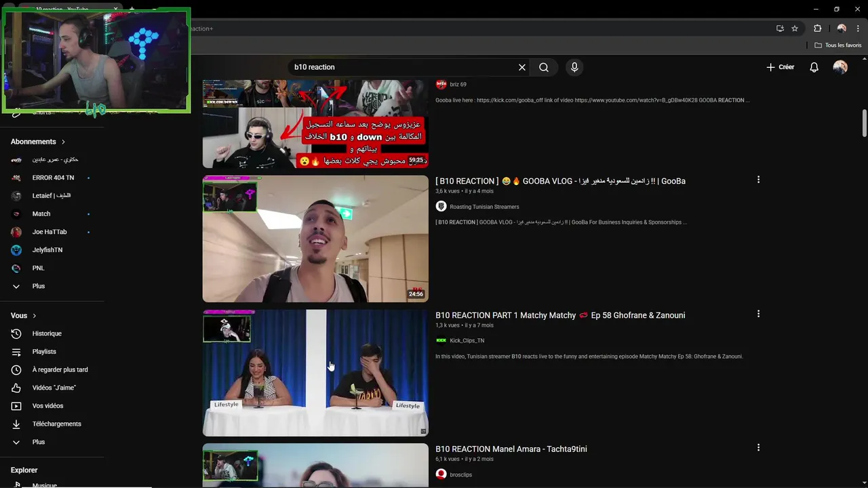Viewport: 868px width, 488px height.
Task: Open the Manel Amara Tachta9tini thumbnail
Action: pyautogui.click(x=315, y=466)
